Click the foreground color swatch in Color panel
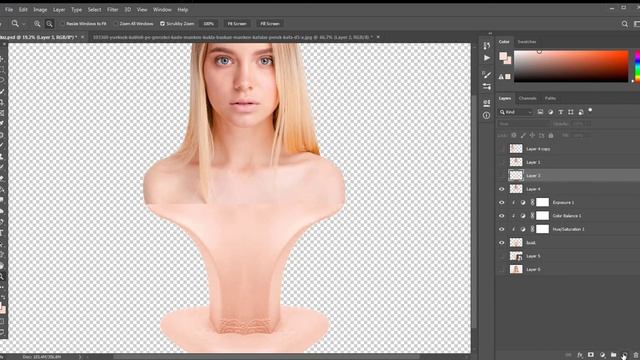640x360 pixels. tap(503, 56)
